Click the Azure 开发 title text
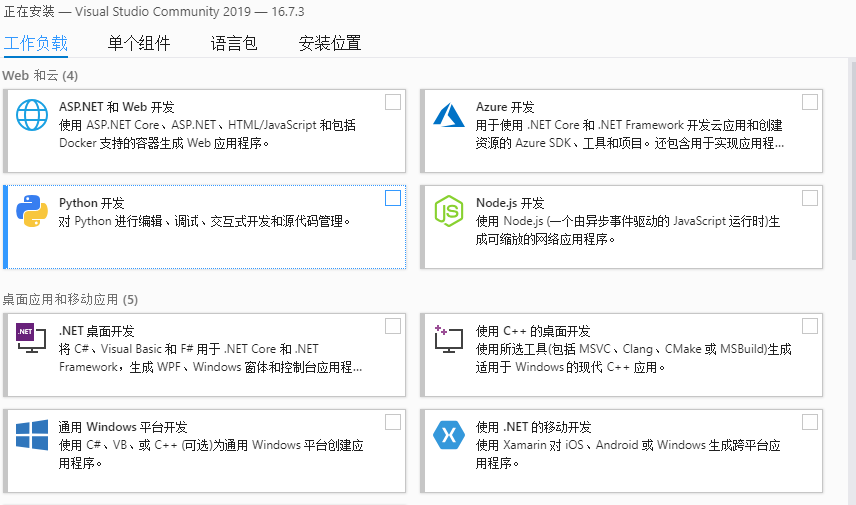 pyautogui.click(x=505, y=107)
